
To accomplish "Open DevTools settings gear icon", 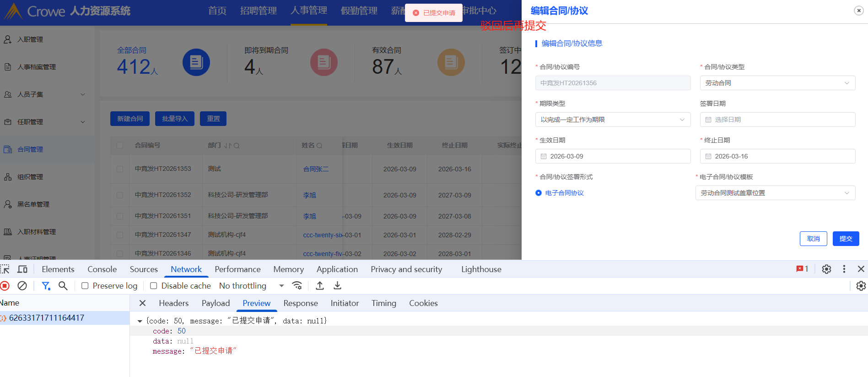I will tap(826, 269).
